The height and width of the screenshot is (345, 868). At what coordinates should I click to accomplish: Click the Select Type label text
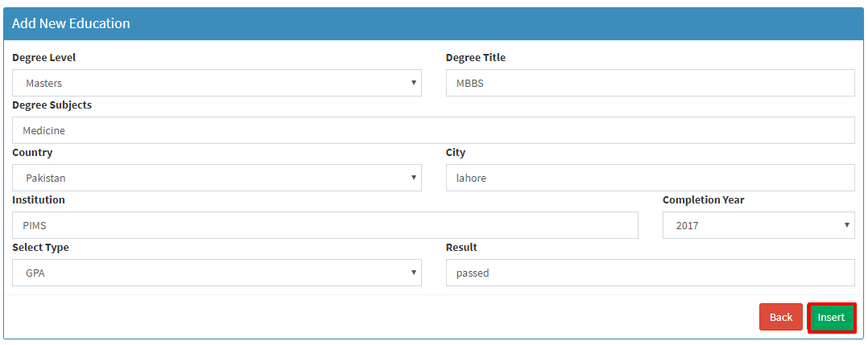40,248
